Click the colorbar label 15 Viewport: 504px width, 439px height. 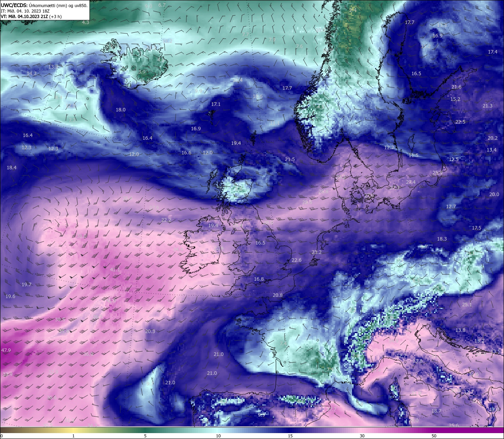(290, 436)
